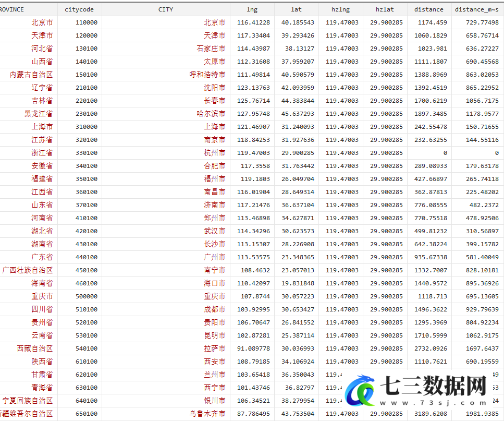Screen dimensions: 504x421
Task: Click province cell 宁夏回族自治区
Action: coord(28,401)
